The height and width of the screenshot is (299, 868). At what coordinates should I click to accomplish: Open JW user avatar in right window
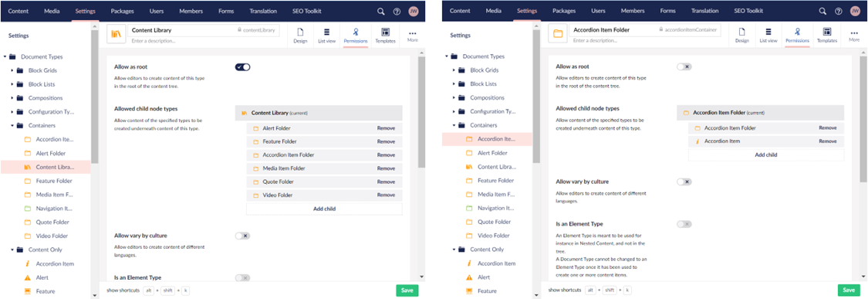[x=855, y=11]
